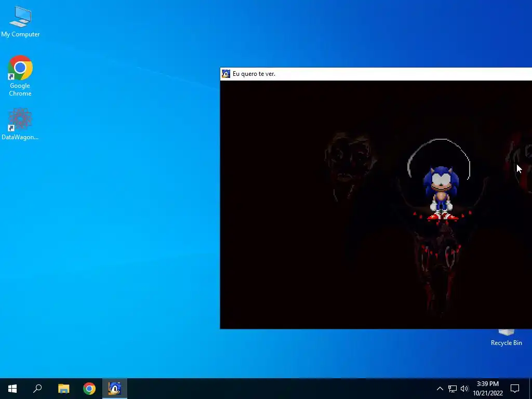532x399 pixels.
Task: Show hidden system tray icons
Action: [440, 389]
